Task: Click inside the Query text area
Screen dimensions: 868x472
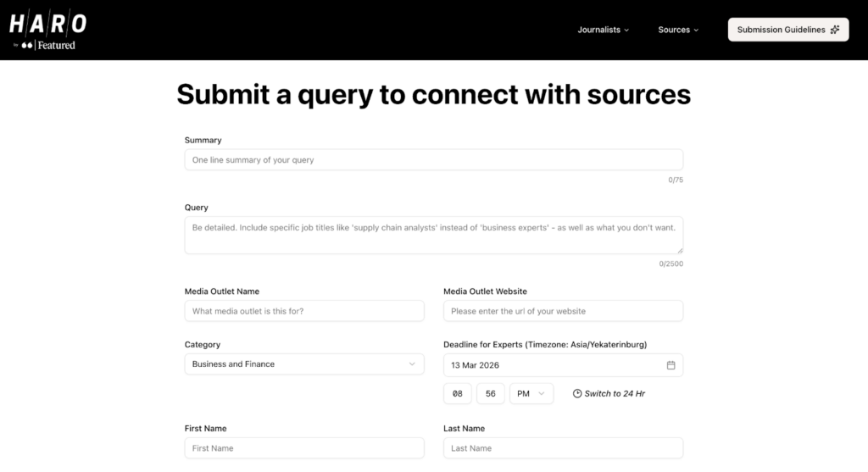Action: point(433,235)
